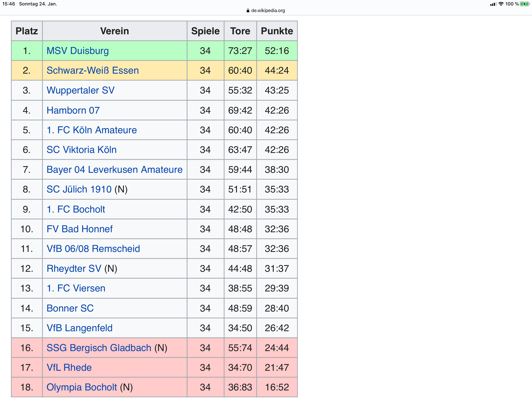The width and height of the screenshot is (532, 399).
Task: Select Schwarz-Weiß Essen's points 44:24
Action: pos(277,71)
